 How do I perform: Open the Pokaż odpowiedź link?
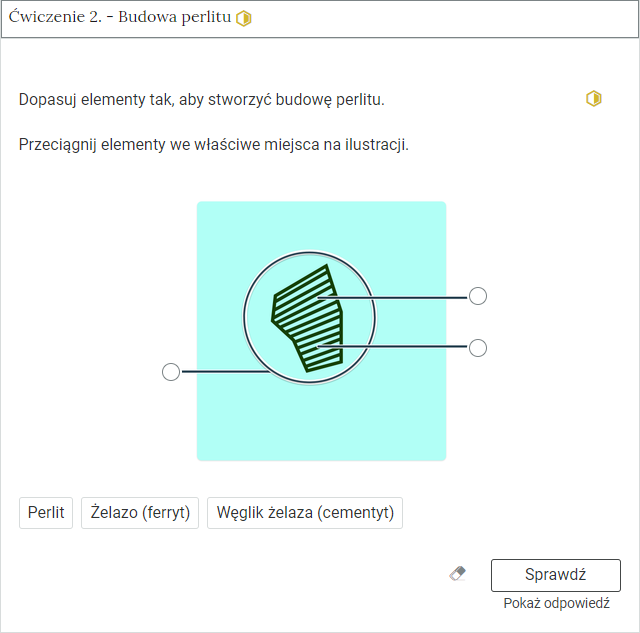tap(556, 604)
